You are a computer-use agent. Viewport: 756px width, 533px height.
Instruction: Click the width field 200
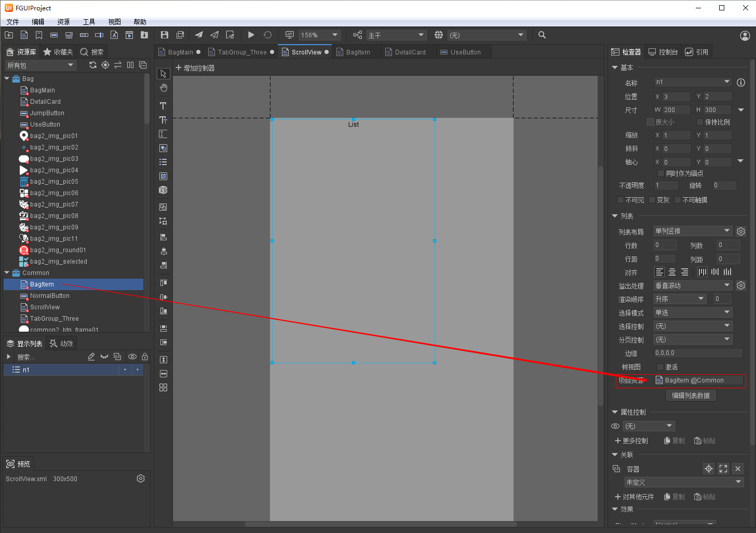point(676,110)
